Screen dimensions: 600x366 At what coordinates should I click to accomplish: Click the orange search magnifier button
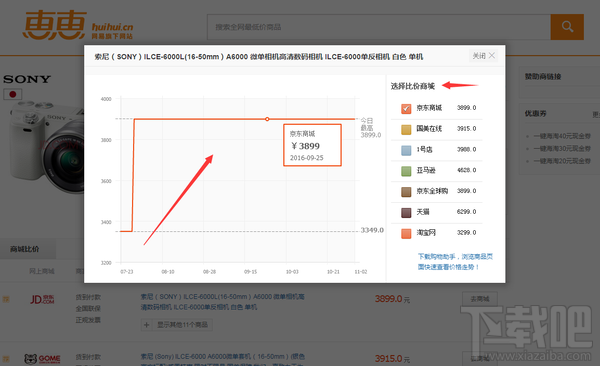point(567,27)
